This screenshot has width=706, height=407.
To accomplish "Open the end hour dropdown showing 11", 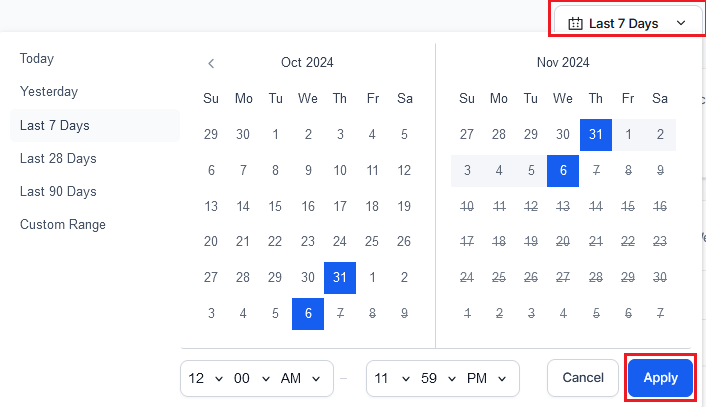I will 389,378.
